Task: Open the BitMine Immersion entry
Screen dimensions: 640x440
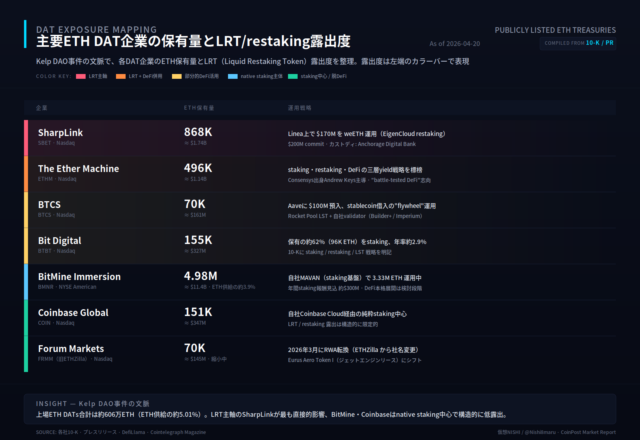Action: tap(79, 276)
